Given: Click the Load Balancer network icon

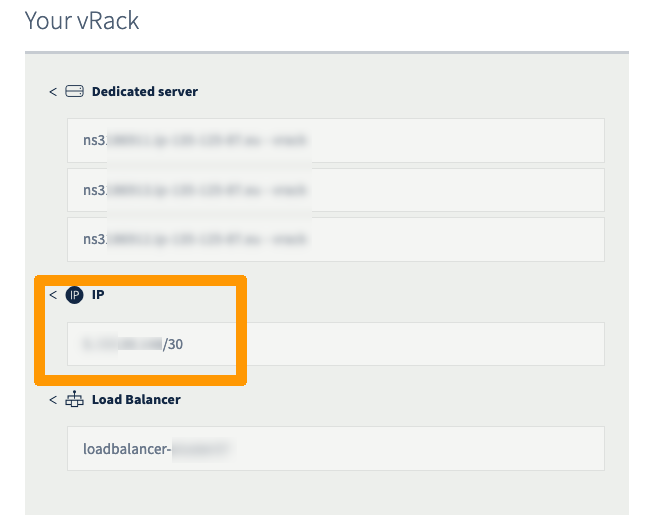Looking at the screenshot, I should (75, 399).
